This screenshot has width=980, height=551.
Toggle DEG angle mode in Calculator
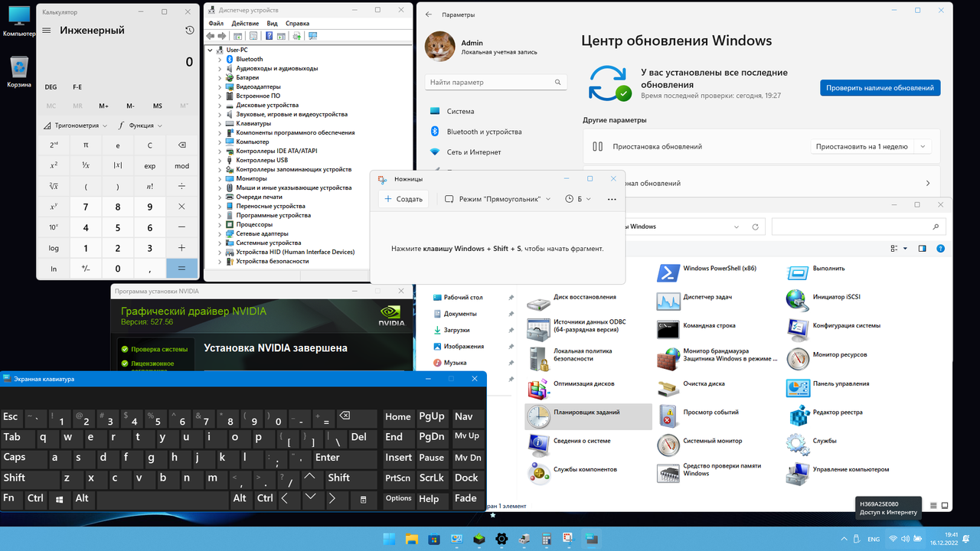point(51,87)
